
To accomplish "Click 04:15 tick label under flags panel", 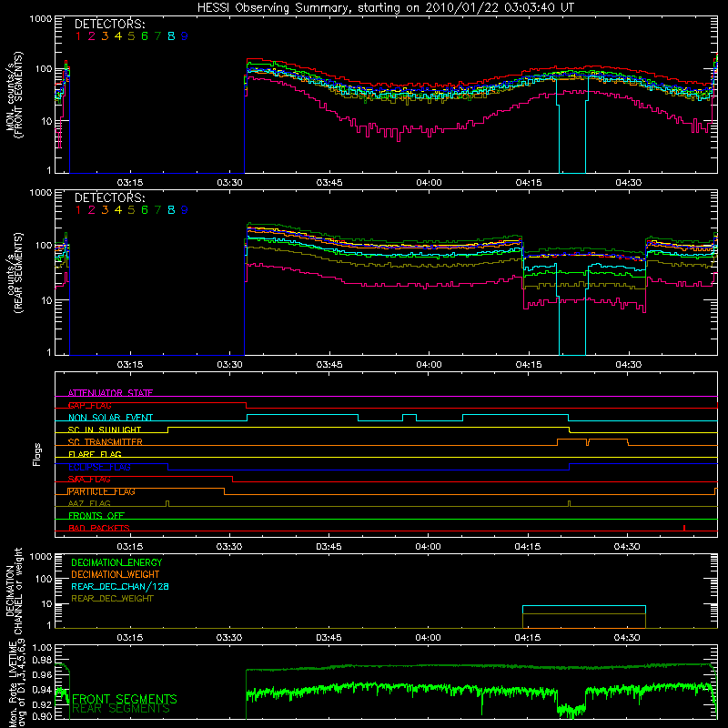I will 528,547.
